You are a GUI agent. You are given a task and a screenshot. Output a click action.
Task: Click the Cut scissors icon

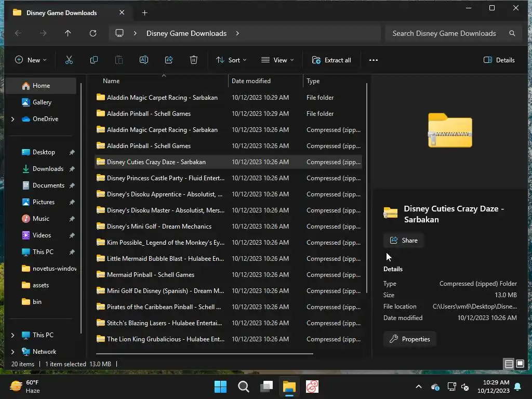[69, 60]
